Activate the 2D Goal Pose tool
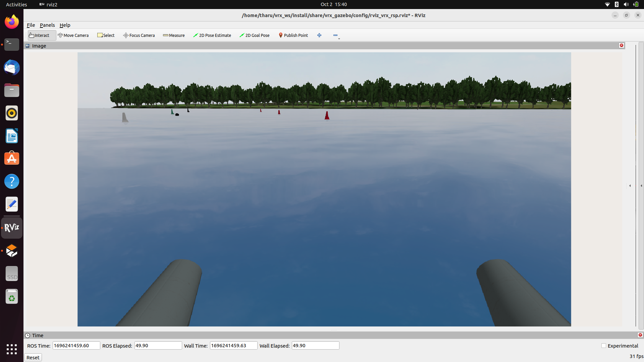The height and width of the screenshot is (362, 644). (x=255, y=35)
